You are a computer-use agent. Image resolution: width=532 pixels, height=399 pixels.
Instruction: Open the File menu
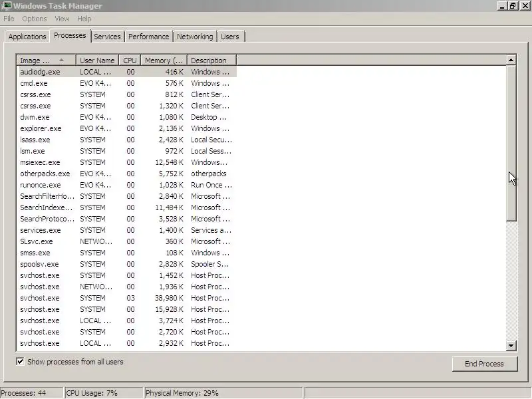pos(9,19)
